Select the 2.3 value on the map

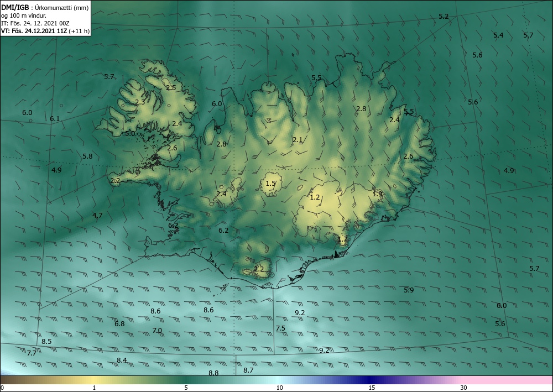click(x=140, y=102)
